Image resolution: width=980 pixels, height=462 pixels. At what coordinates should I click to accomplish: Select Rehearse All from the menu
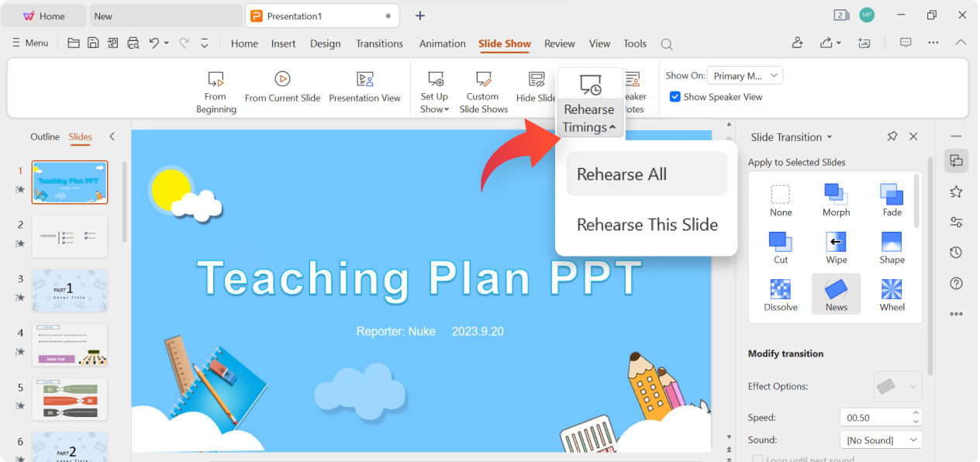click(x=622, y=174)
